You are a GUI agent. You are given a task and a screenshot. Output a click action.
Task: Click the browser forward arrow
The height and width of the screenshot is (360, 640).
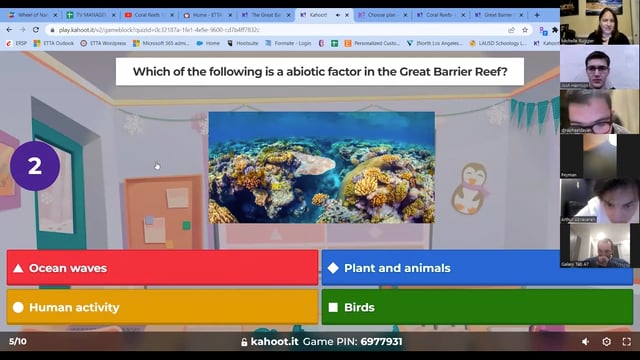click(22, 30)
